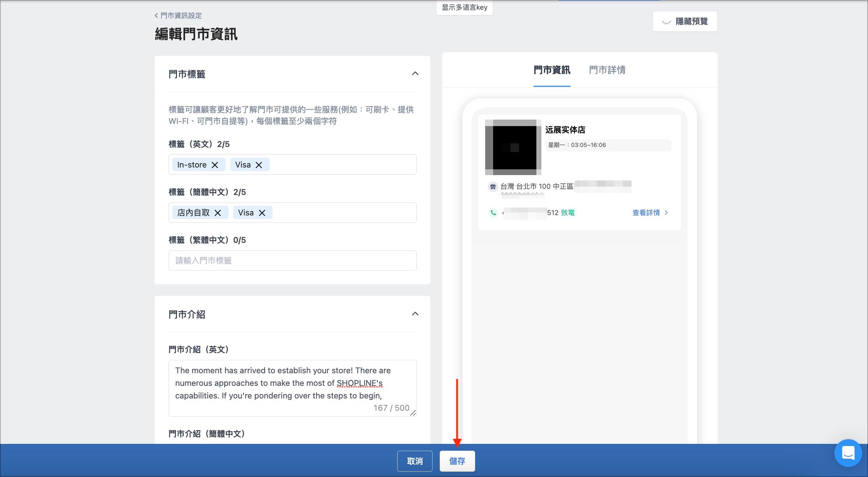Click the store name 远展实体店

point(565,130)
